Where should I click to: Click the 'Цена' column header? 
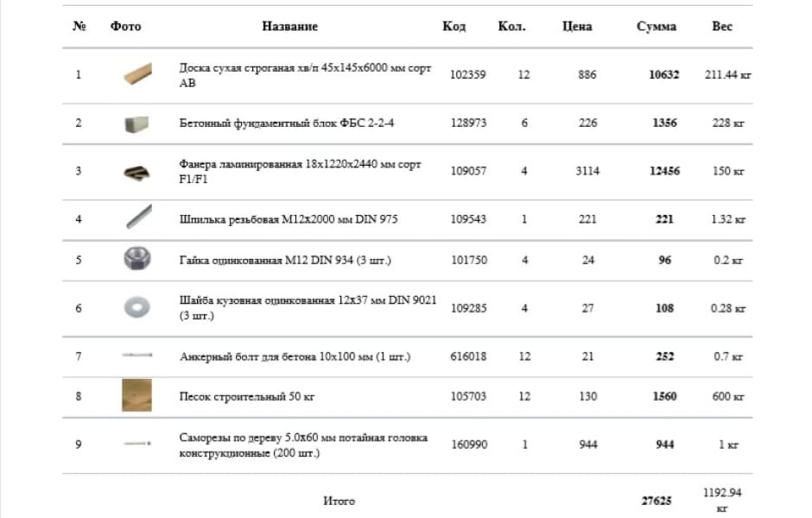(x=577, y=27)
